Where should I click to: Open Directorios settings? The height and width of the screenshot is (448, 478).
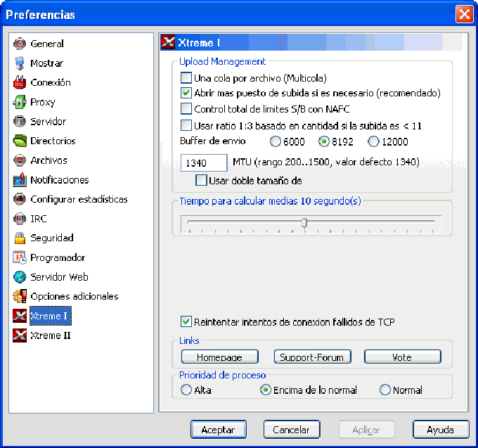(53, 141)
